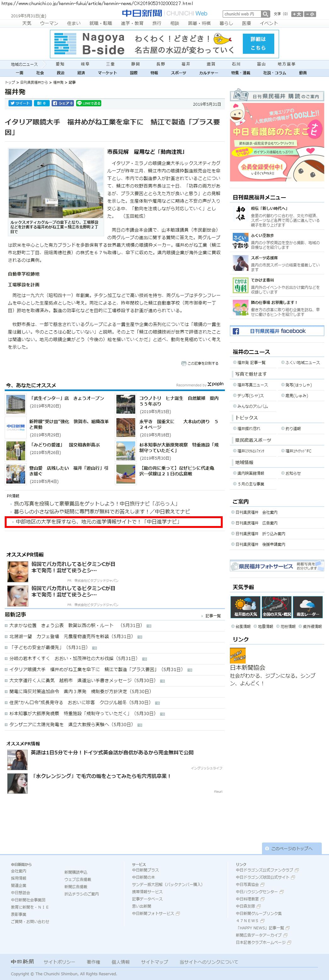Open the Nagoya B-side banner 詳細はこちら

[x=258, y=43]
